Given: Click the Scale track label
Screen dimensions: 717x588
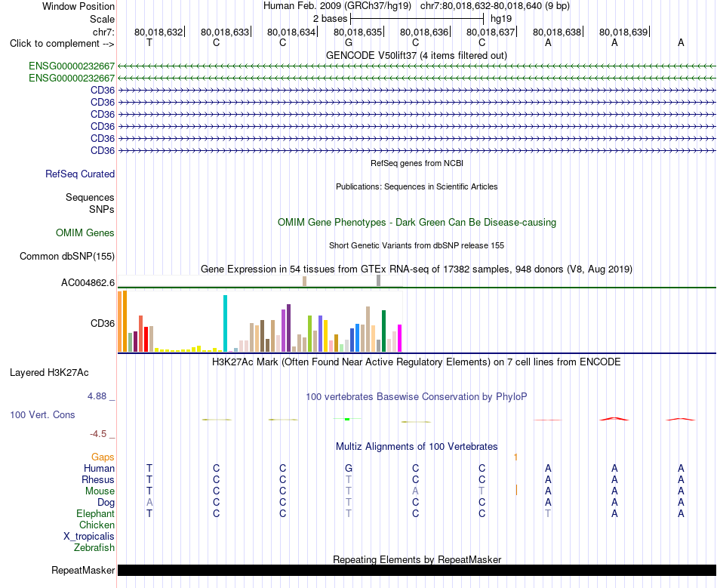Looking at the screenshot, I should (x=102, y=19).
